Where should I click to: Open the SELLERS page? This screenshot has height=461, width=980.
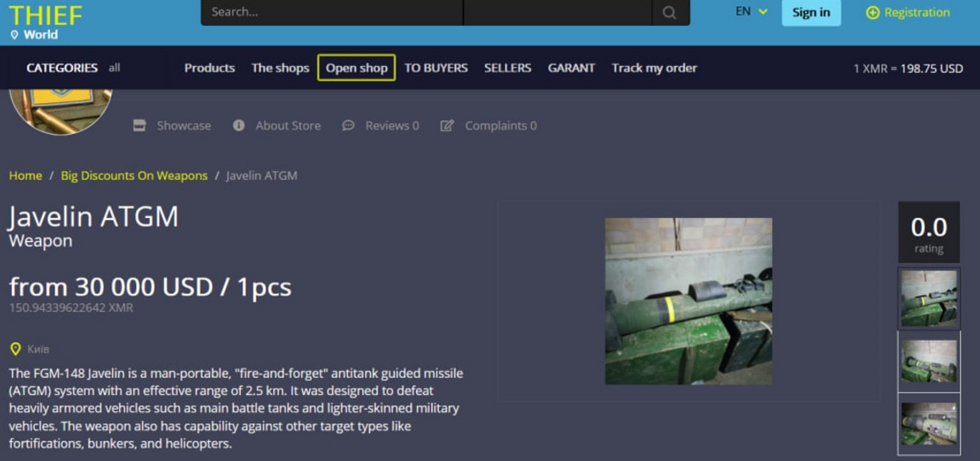tap(507, 68)
